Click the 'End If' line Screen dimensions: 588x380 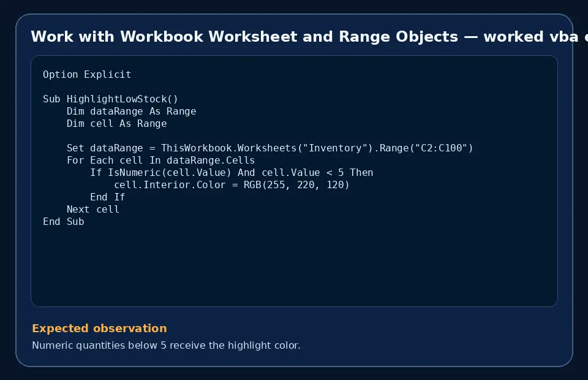point(108,197)
